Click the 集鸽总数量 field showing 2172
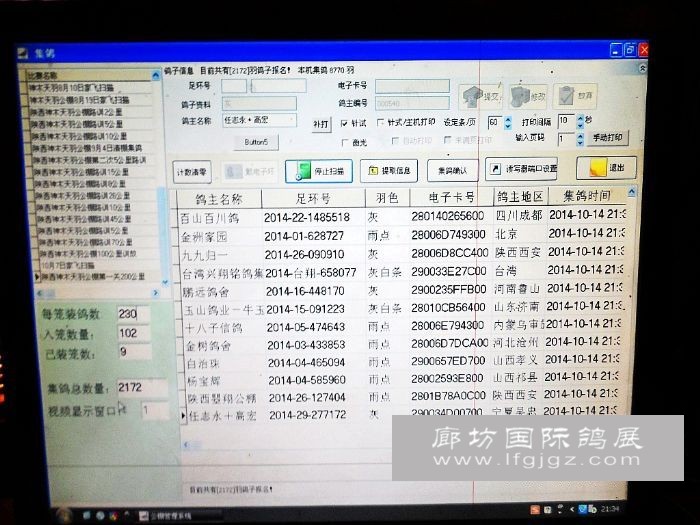 coord(142,388)
